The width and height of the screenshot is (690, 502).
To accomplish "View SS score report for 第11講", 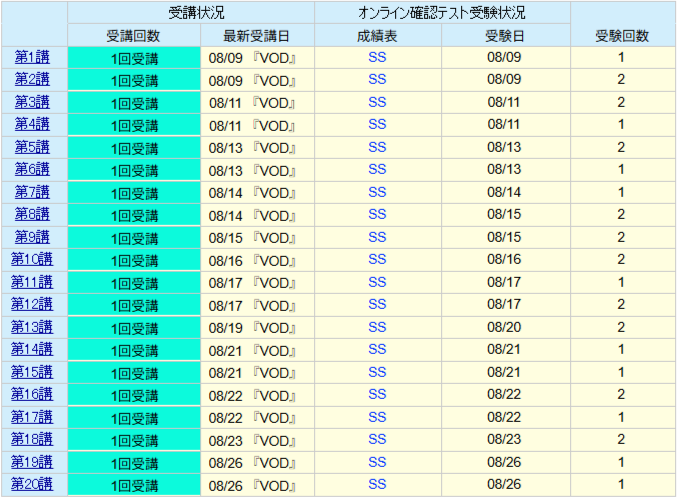I will pos(377,282).
